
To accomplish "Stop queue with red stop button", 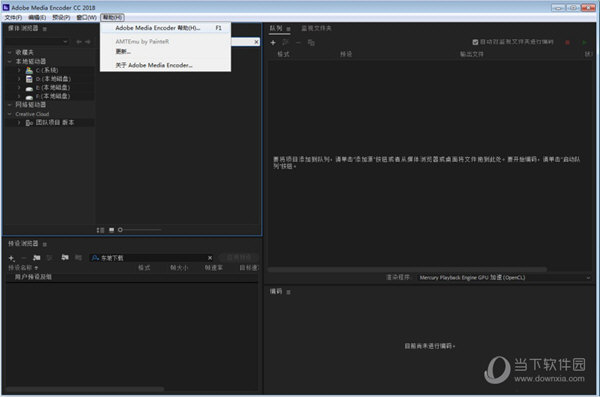I will [567, 42].
